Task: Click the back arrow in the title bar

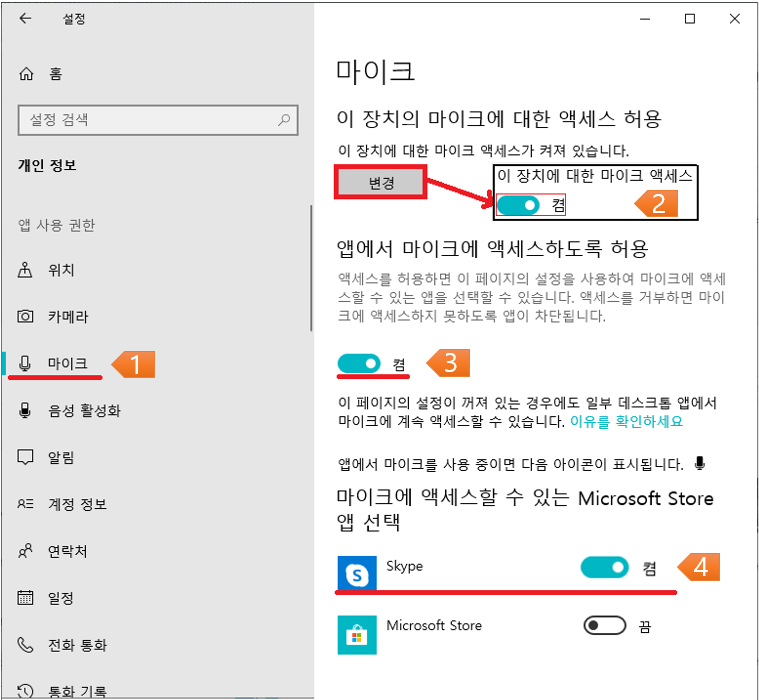Action: 25,18
